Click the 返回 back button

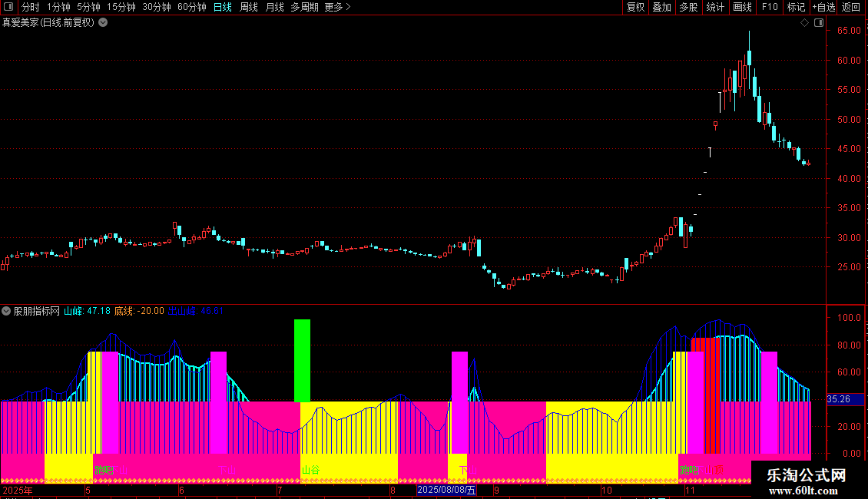coord(851,7)
